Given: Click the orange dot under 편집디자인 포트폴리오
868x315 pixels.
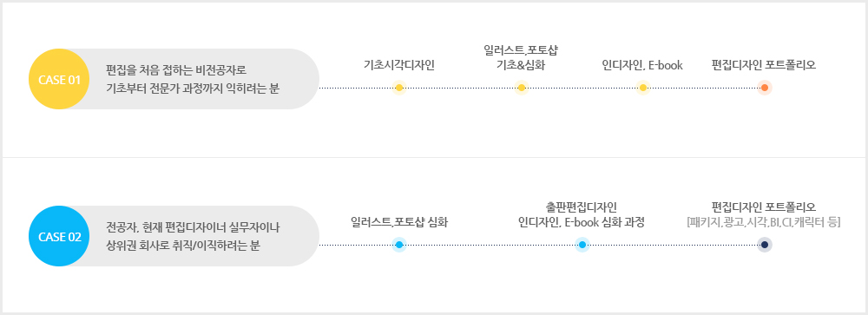Looking at the screenshot, I should (x=765, y=88).
